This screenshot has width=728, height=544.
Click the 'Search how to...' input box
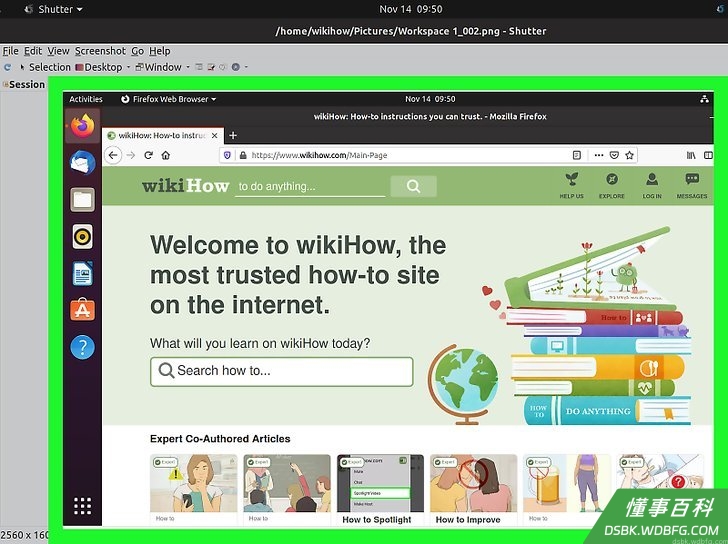pos(282,371)
